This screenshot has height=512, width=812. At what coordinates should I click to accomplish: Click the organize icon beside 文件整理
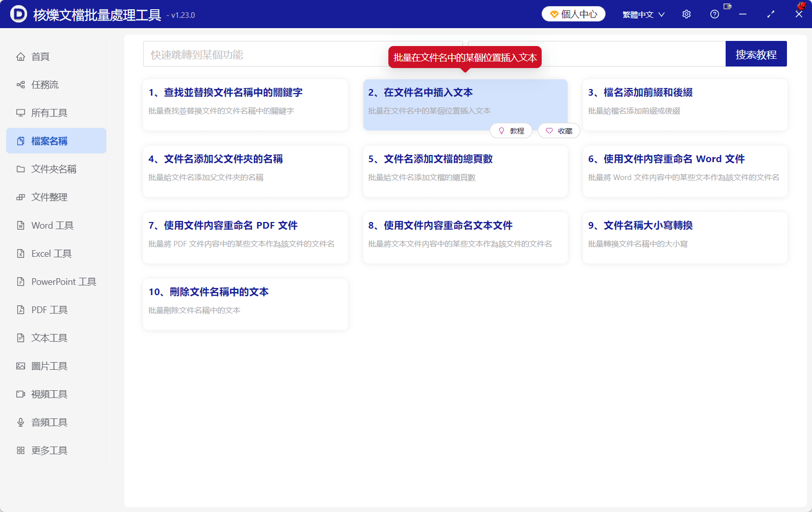(20, 197)
